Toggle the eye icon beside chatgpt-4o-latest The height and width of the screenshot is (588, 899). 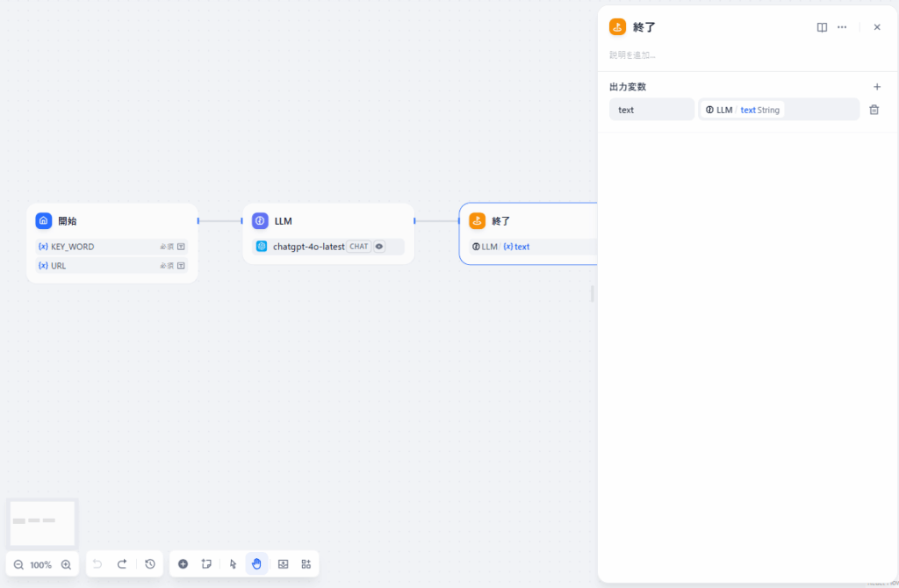[380, 247]
